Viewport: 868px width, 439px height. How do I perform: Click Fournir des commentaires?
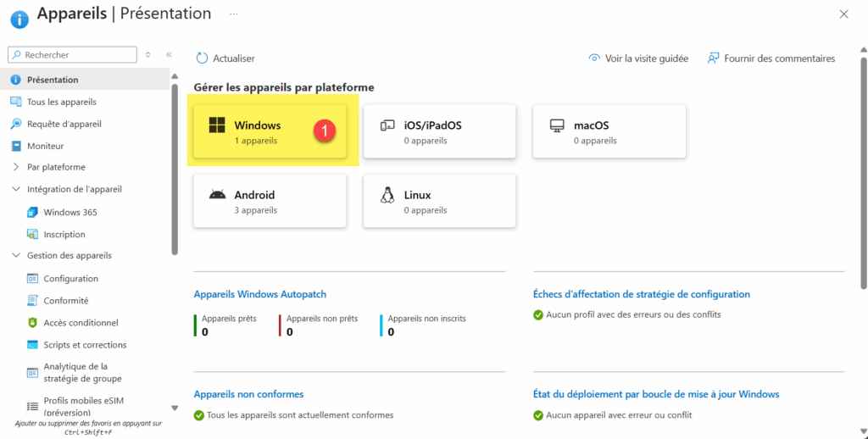pos(771,58)
